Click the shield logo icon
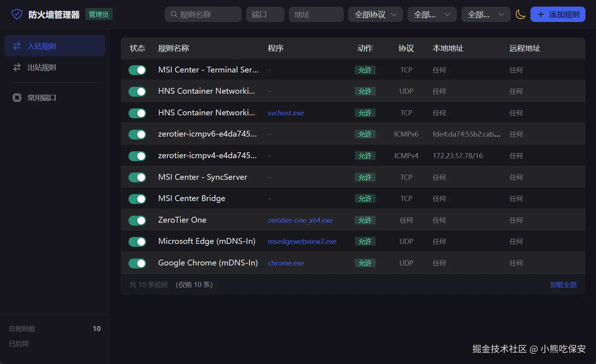596x364 pixels. [x=17, y=14]
